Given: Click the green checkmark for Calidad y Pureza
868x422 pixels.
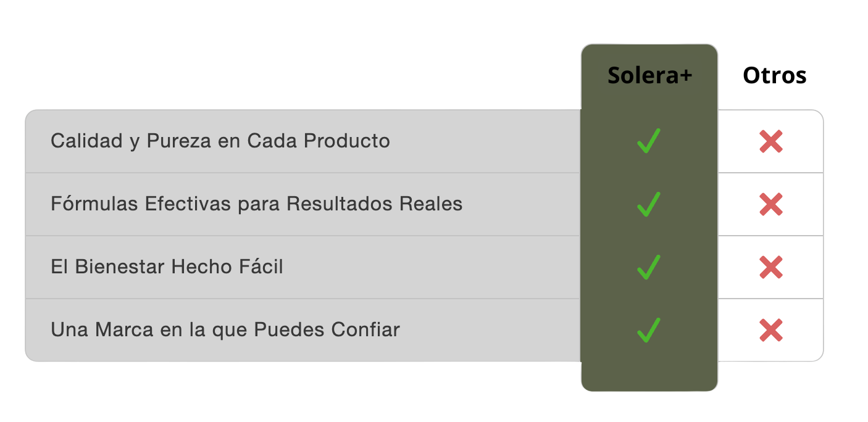Looking at the screenshot, I should point(648,141).
